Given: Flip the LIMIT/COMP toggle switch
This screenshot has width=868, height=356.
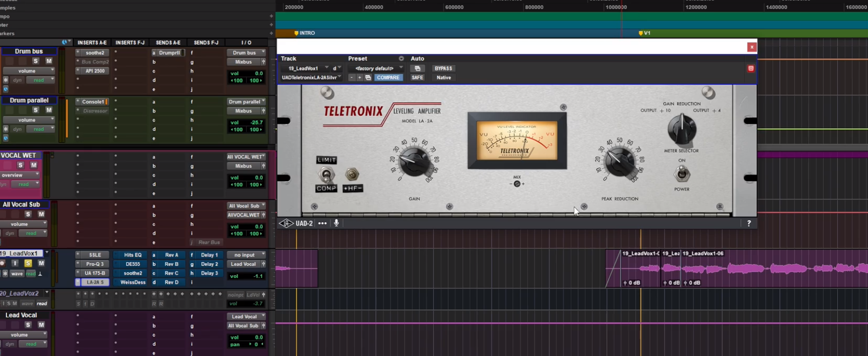Looking at the screenshot, I should [x=326, y=174].
